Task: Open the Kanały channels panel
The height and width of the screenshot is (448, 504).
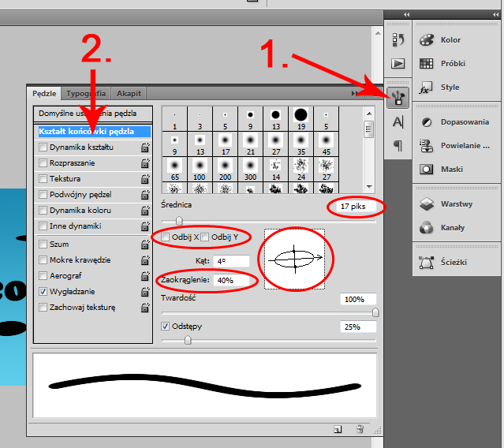Action: click(x=452, y=228)
